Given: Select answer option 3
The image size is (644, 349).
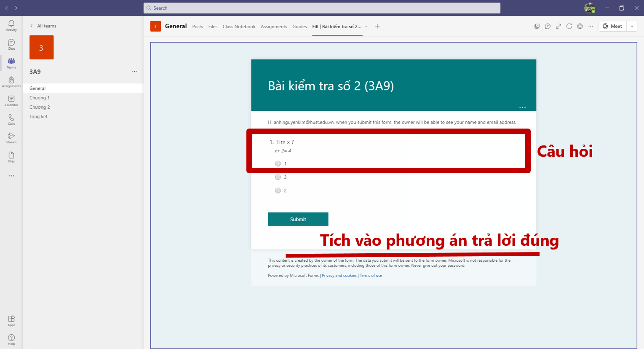Looking at the screenshot, I should pyautogui.click(x=278, y=177).
